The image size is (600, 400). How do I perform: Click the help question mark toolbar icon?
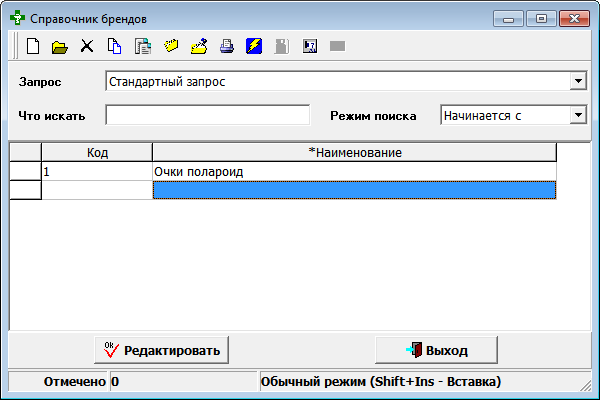310,46
